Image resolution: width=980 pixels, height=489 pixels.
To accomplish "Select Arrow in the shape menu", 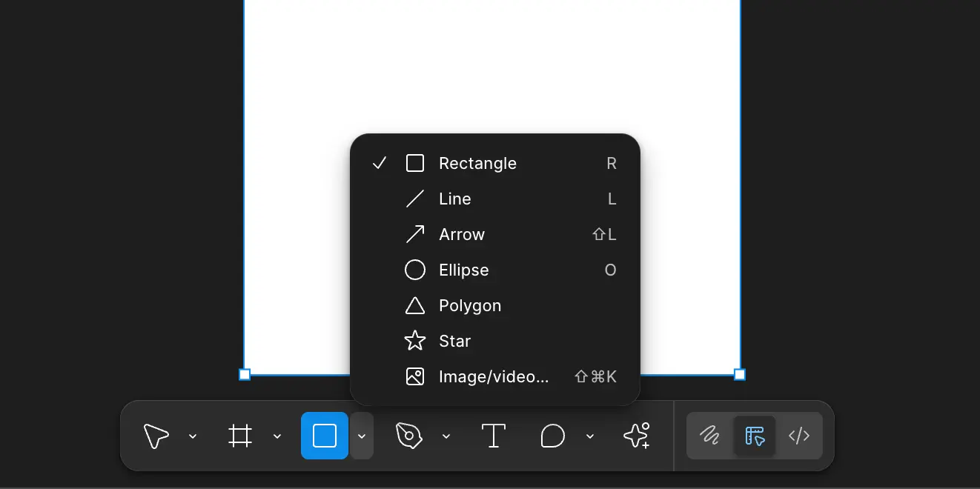I will tap(462, 234).
